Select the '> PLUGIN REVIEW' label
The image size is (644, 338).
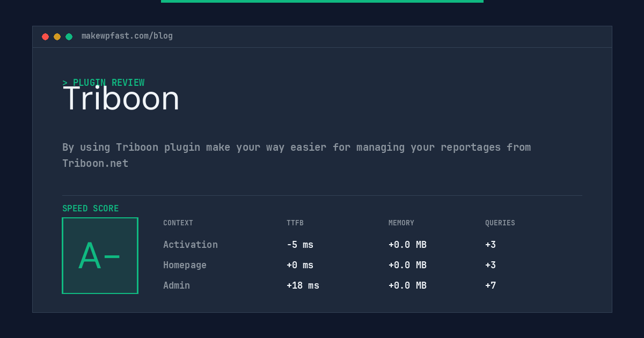coord(104,83)
